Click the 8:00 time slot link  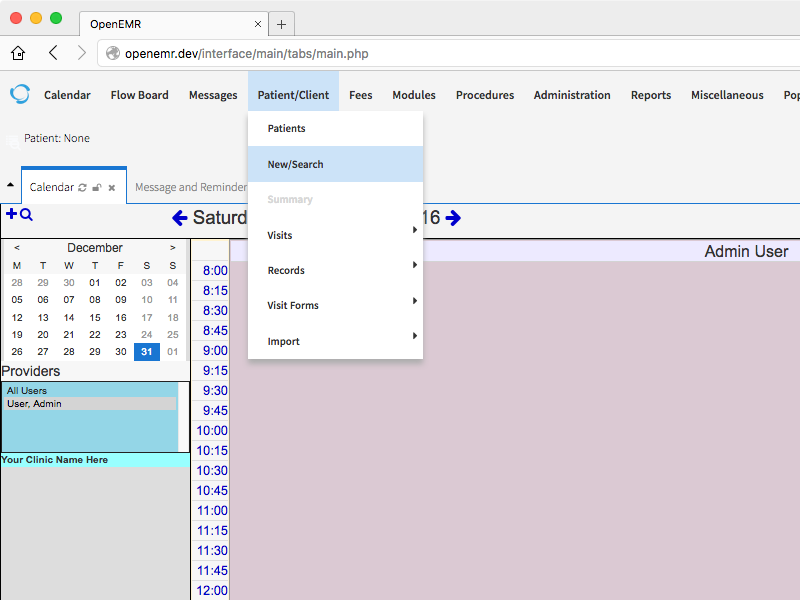coord(215,270)
